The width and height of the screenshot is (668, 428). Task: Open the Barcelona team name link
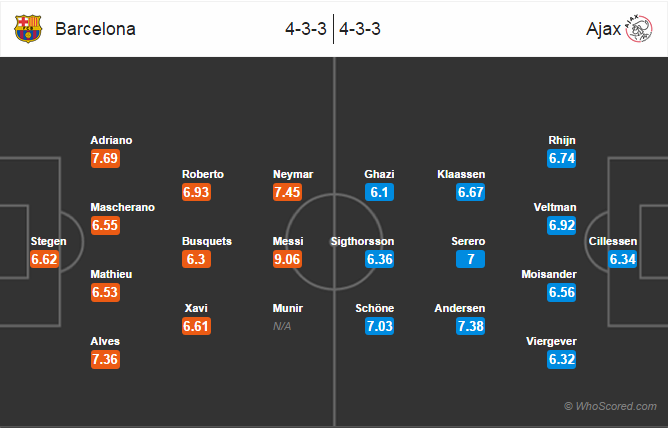pyautogui.click(x=95, y=29)
